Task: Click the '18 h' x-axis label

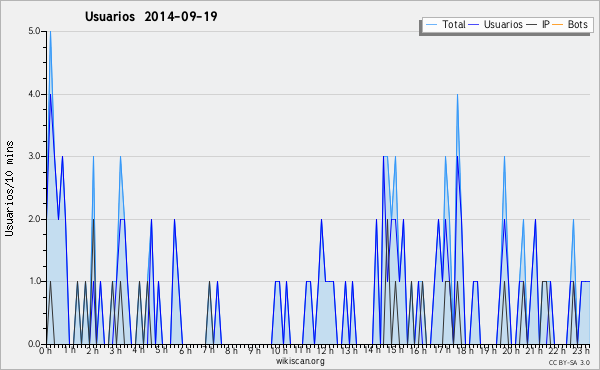Action: tap(465, 351)
